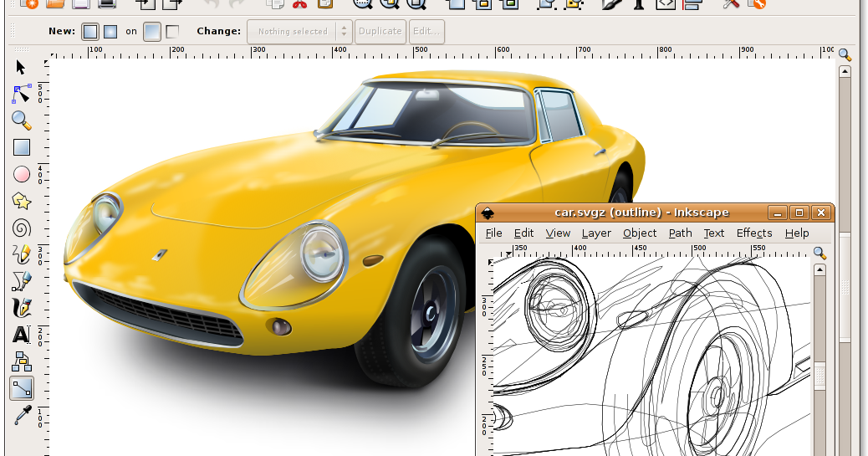Open the File menu in car.svgz window
The height and width of the screenshot is (456, 868).
[x=493, y=233]
